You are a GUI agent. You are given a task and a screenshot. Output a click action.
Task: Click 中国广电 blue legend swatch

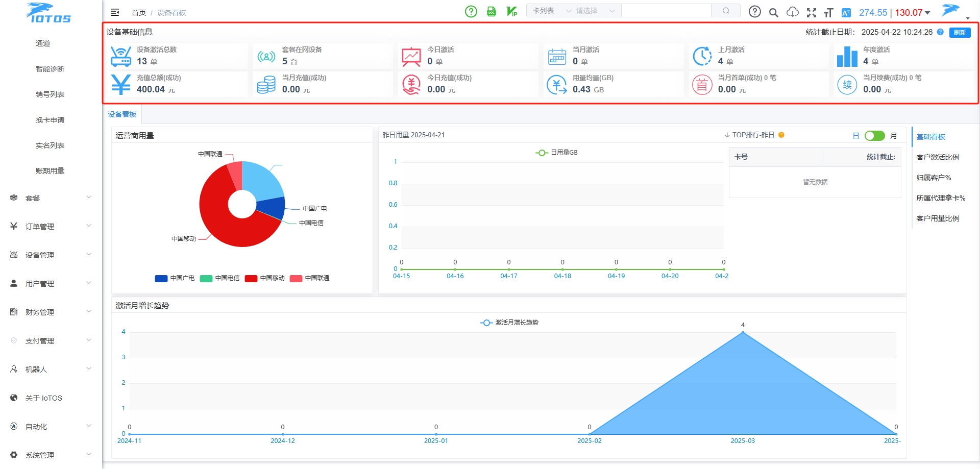pos(161,278)
